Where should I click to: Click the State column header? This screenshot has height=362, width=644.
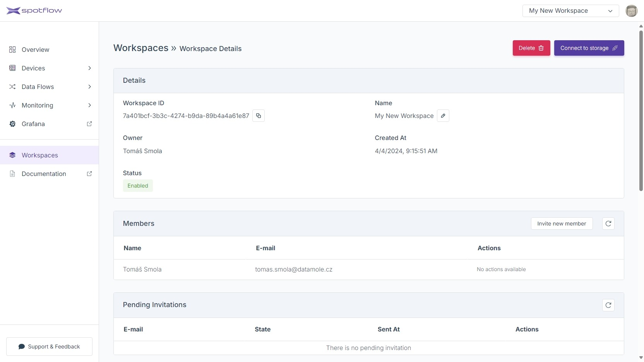[x=262, y=329]
